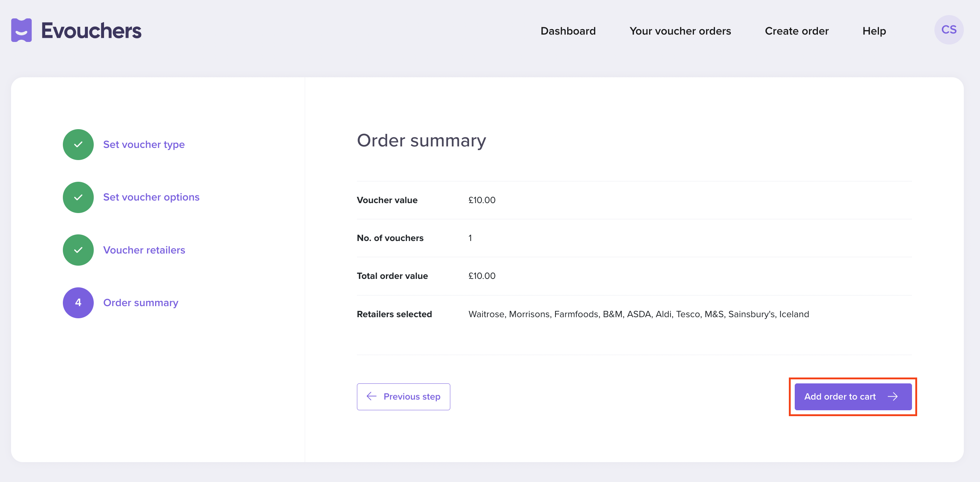Open Your voucher orders
This screenshot has width=980, height=482.
(x=680, y=31)
